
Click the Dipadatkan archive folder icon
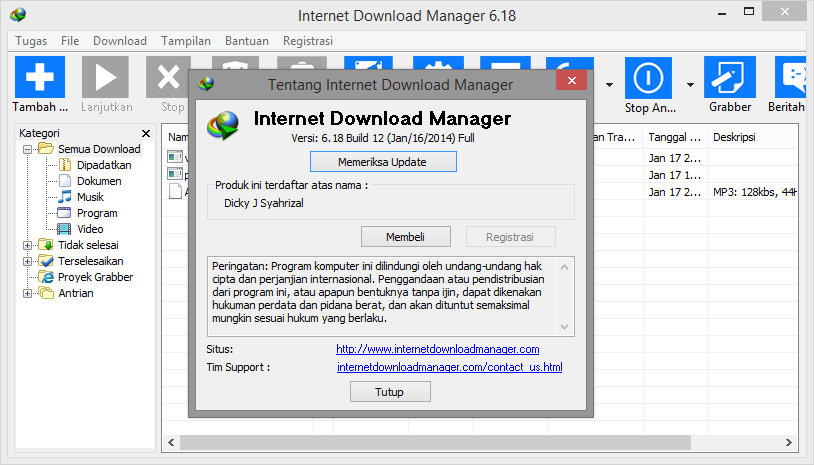[65, 165]
